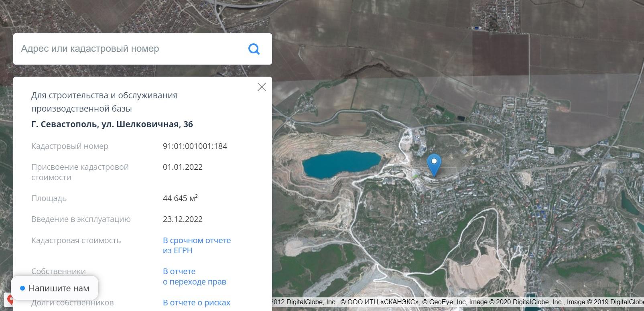
Task: Click the address 'Г. Севастополь, ул. Шелковичная, 36'
Action: [x=112, y=124]
